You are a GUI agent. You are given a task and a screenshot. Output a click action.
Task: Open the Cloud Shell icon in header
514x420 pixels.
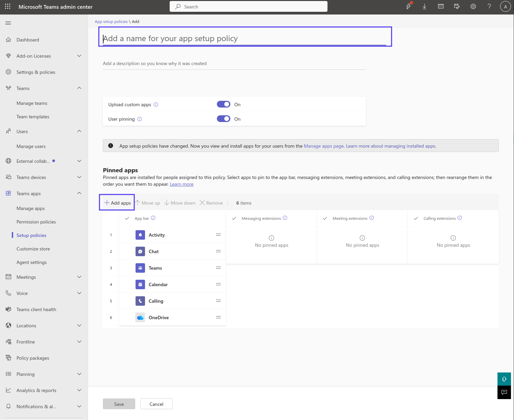click(441, 6)
